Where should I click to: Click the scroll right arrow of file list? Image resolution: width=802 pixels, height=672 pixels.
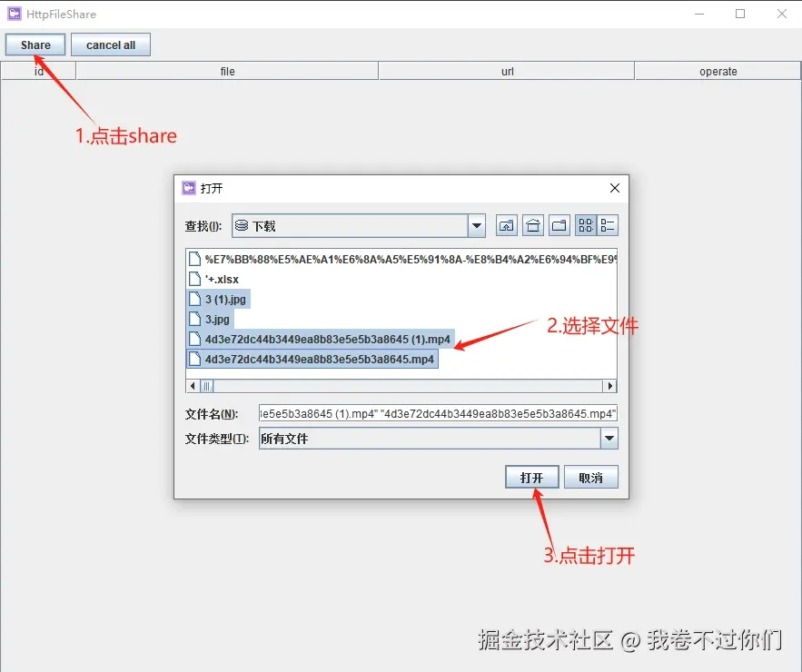(609, 386)
